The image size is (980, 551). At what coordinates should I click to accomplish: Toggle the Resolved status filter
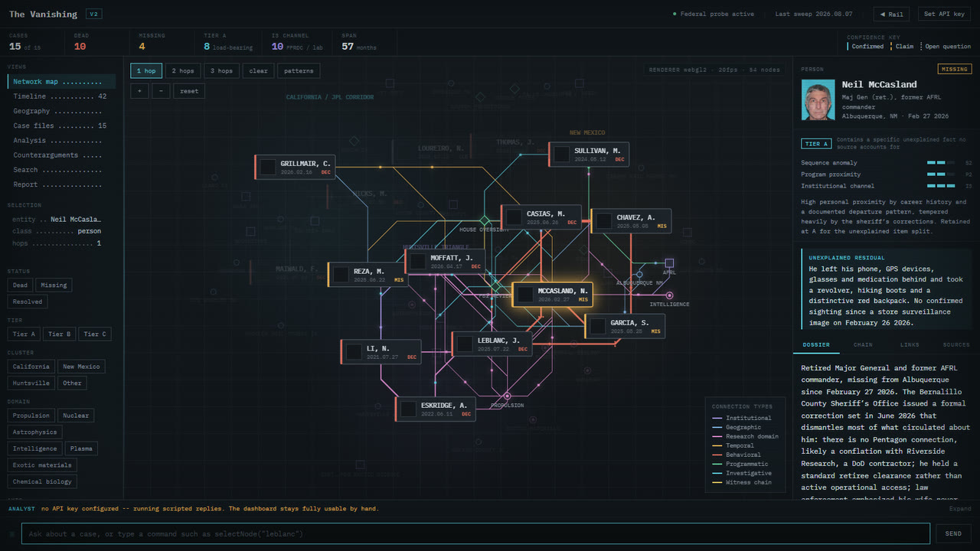[28, 302]
